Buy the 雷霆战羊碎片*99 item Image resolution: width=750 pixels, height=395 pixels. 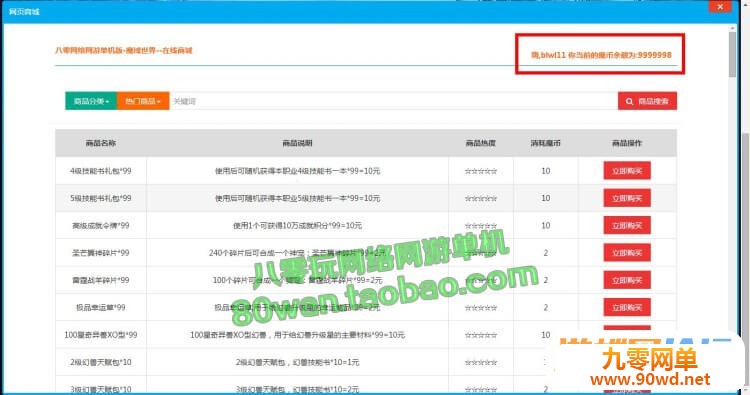coord(627,280)
